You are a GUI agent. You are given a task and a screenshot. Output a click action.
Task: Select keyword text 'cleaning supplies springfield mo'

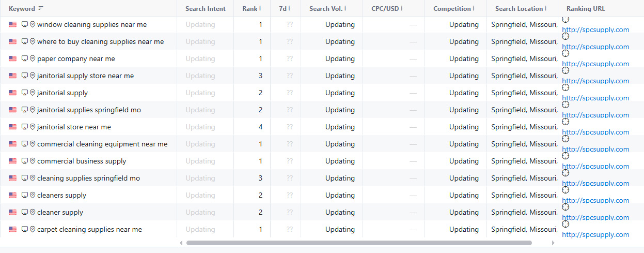coord(88,178)
